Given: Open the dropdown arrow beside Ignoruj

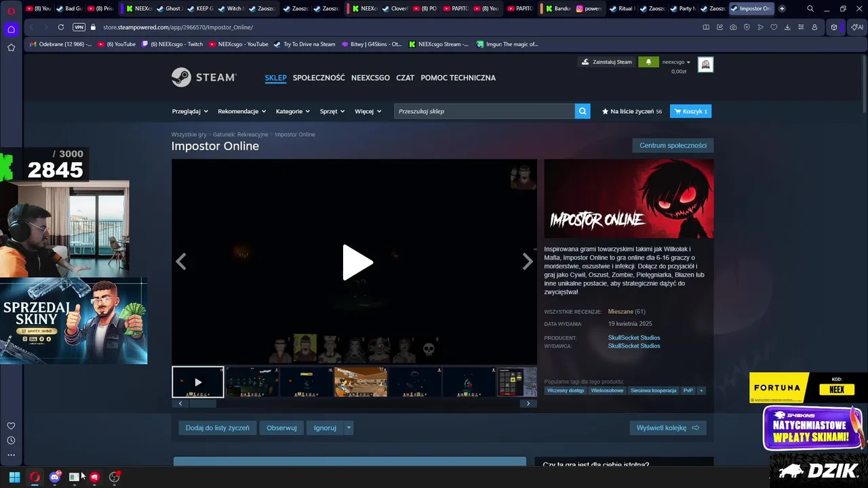Looking at the screenshot, I should pos(349,428).
